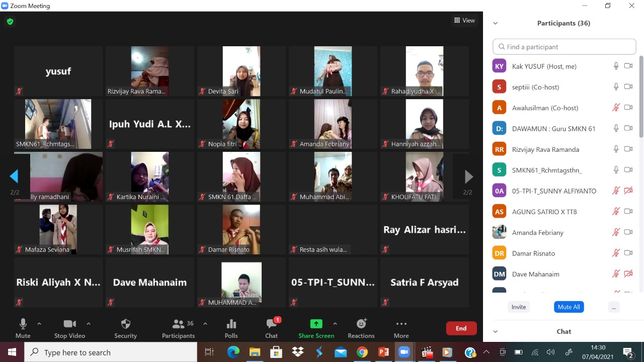Open the Polls icon in toolbar
The height and width of the screenshot is (362, 644).
pos(231,324)
